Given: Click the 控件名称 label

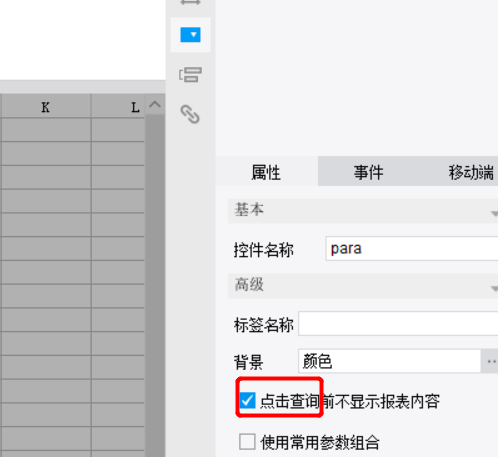Looking at the screenshot, I should pyautogui.click(x=263, y=250).
